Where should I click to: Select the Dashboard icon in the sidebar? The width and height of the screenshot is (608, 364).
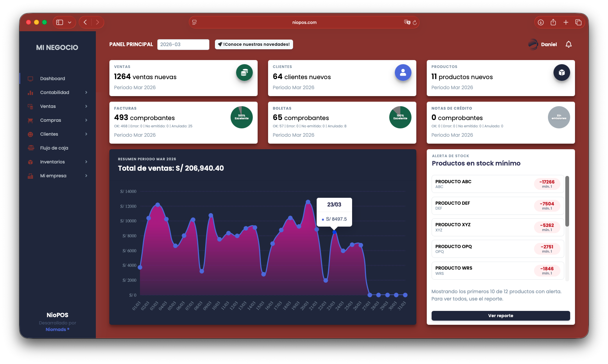(30, 78)
